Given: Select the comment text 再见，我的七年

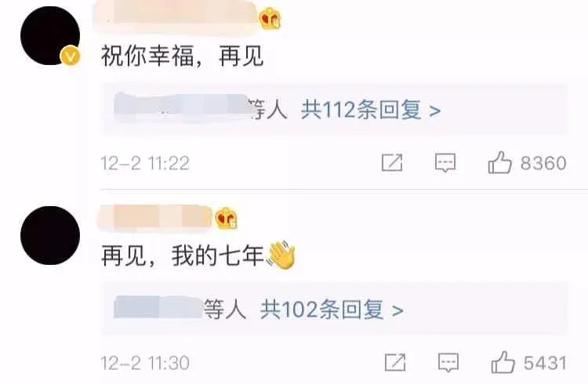Looking at the screenshot, I should tap(183, 255).
